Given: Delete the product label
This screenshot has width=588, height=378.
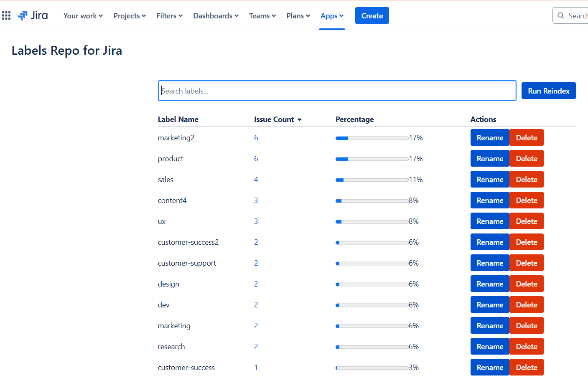Looking at the screenshot, I should [527, 158].
